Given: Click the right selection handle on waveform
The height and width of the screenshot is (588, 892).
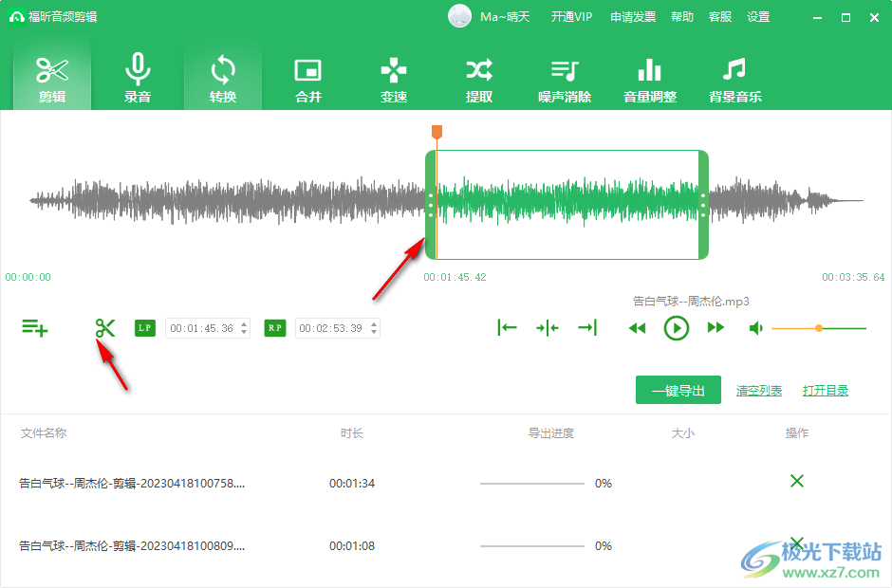Looking at the screenshot, I should (703, 205).
